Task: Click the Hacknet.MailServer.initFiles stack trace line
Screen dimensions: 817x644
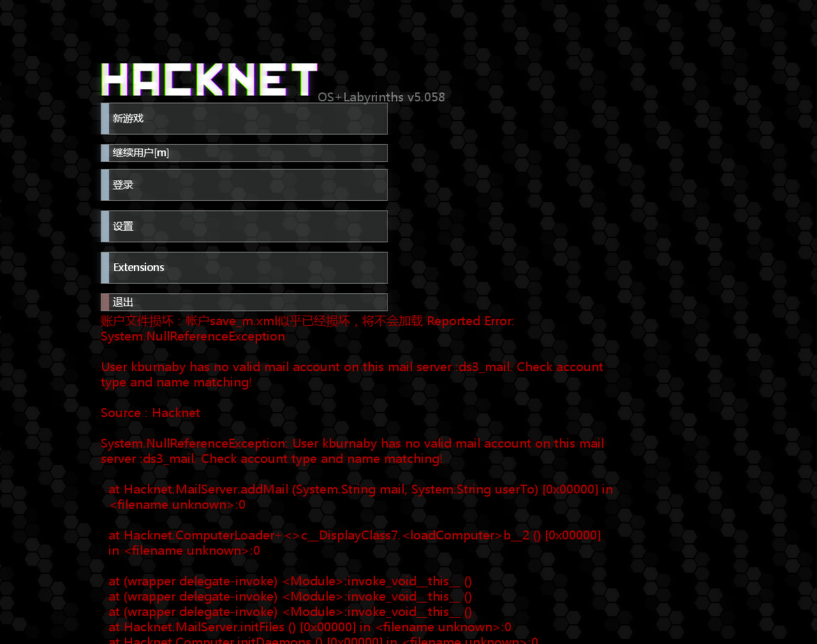Action: pyautogui.click(x=310, y=627)
